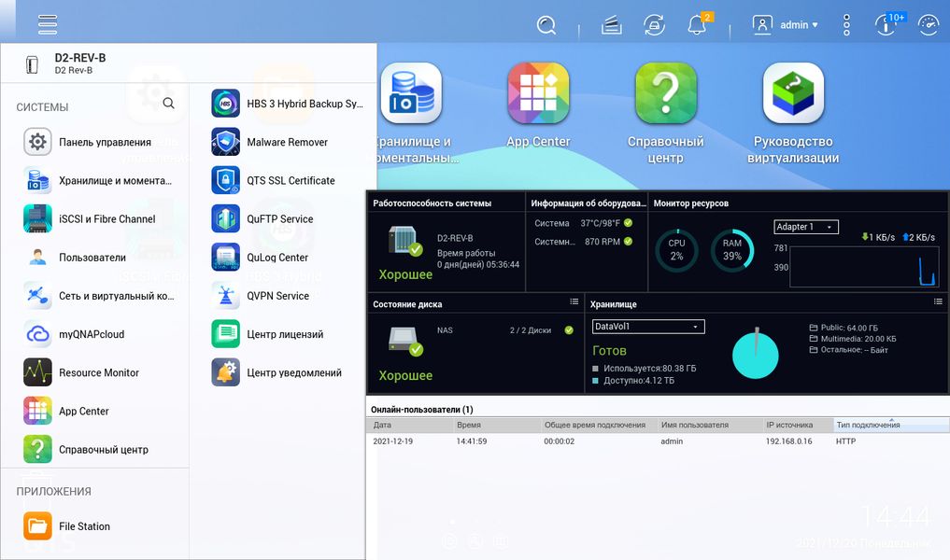
Task: Expand the Adapter 1 dropdown
Action: tap(806, 227)
